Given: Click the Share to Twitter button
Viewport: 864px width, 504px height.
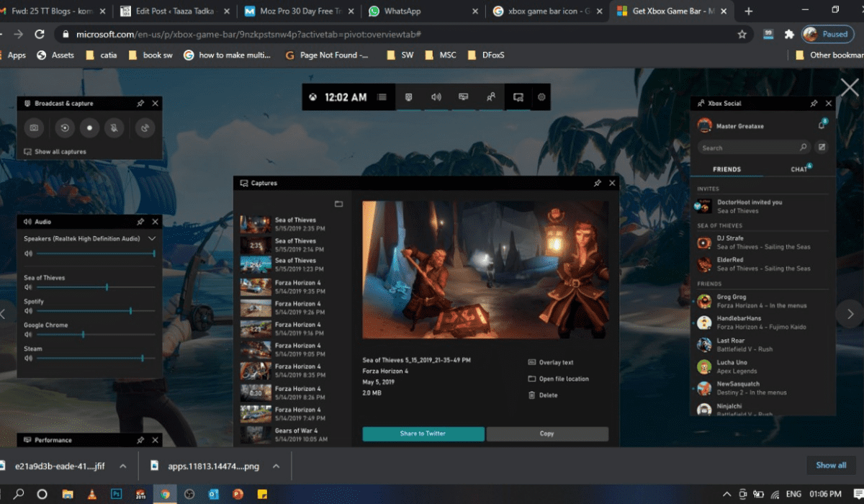Looking at the screenshot, I should (x=424, y=433).
